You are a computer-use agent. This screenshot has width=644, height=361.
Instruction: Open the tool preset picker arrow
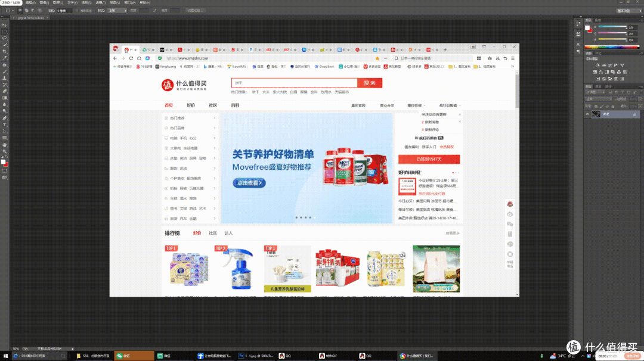[x=14, y=11]
